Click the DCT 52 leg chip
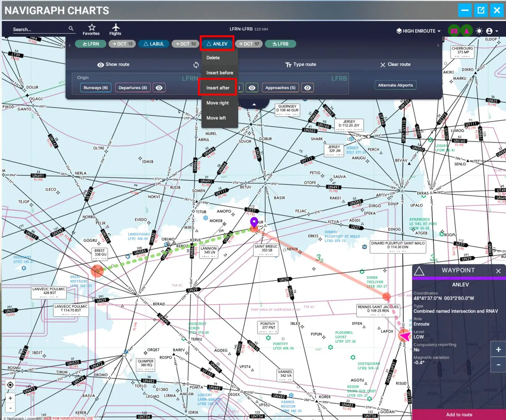Screen dimensions: 506x420 (185, 44)
